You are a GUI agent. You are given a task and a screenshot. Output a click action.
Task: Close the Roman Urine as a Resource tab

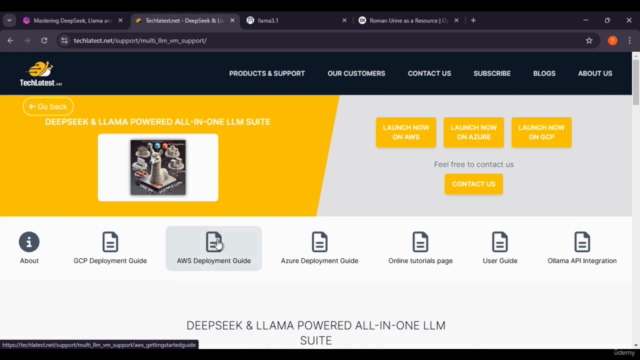click(456, 20)
